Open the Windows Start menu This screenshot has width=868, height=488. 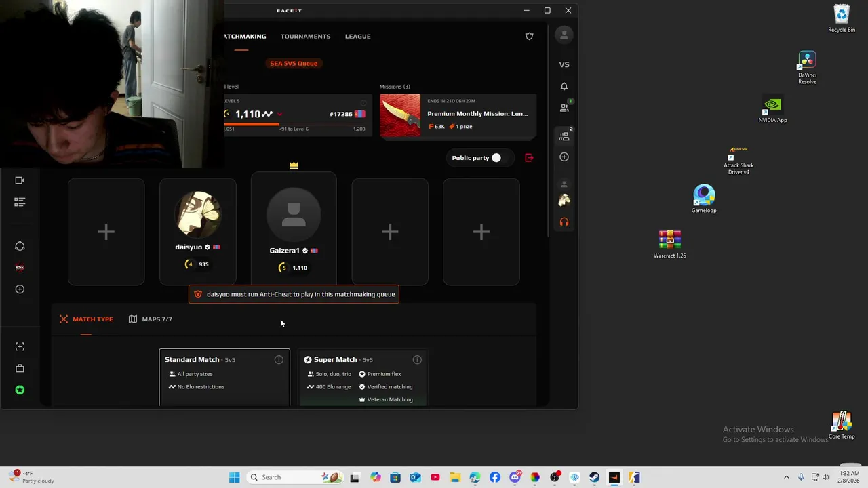click(x=234, y=477)
